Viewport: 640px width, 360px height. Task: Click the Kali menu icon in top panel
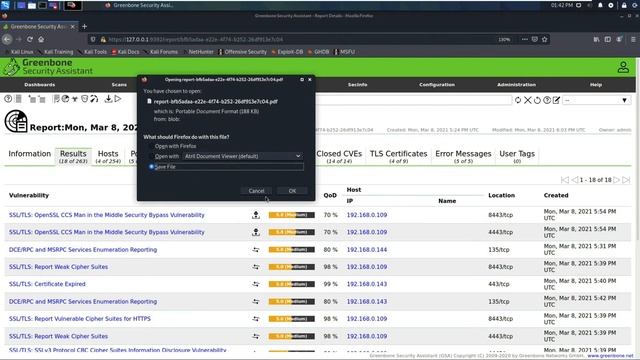pos(5,5)
